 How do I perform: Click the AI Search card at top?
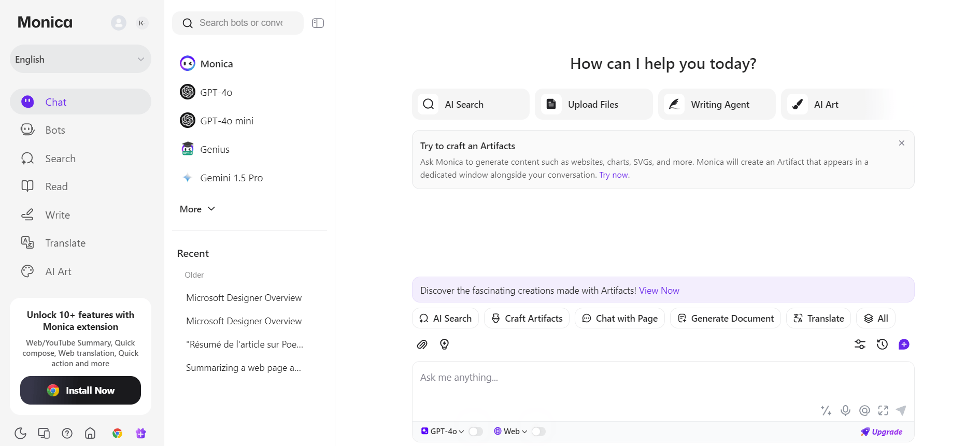click(471, 104)
